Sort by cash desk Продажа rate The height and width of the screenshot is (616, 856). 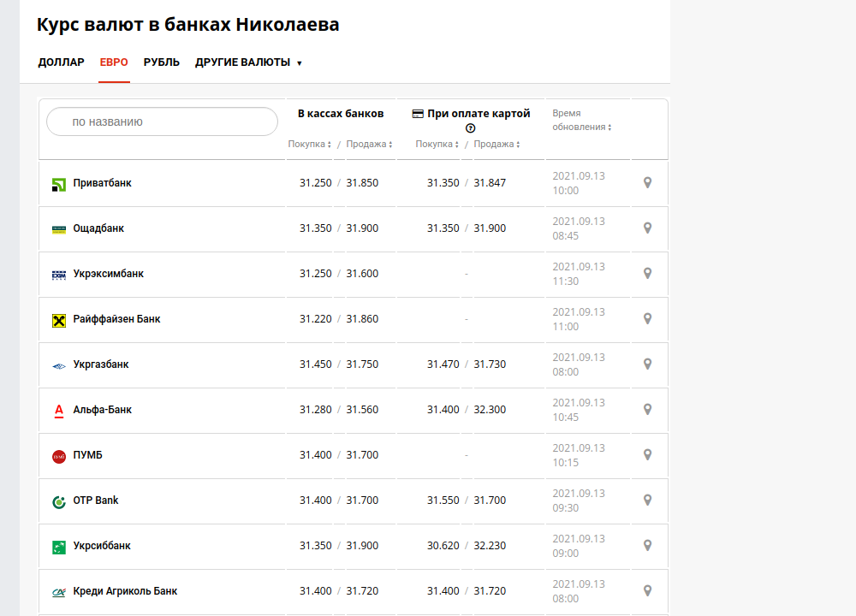tap(370, 144)
